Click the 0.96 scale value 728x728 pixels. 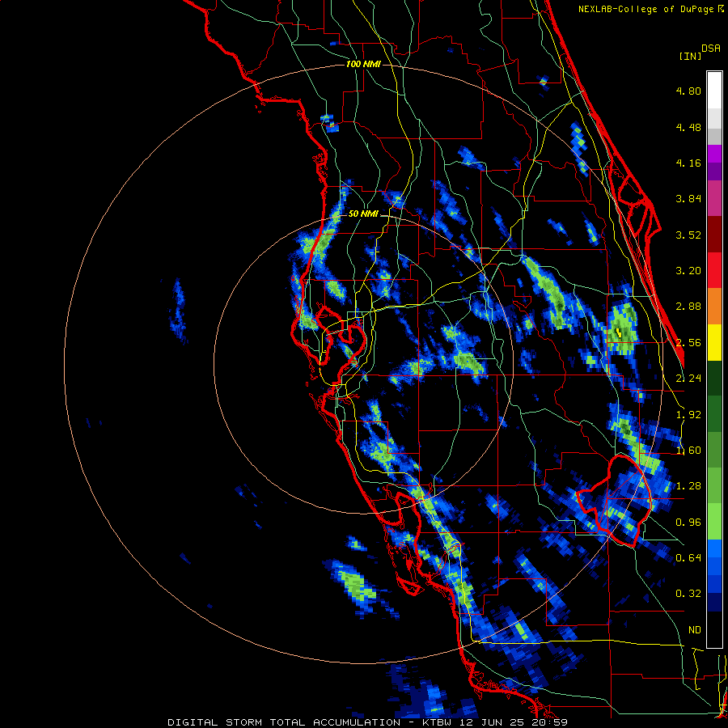click(688, 523)
